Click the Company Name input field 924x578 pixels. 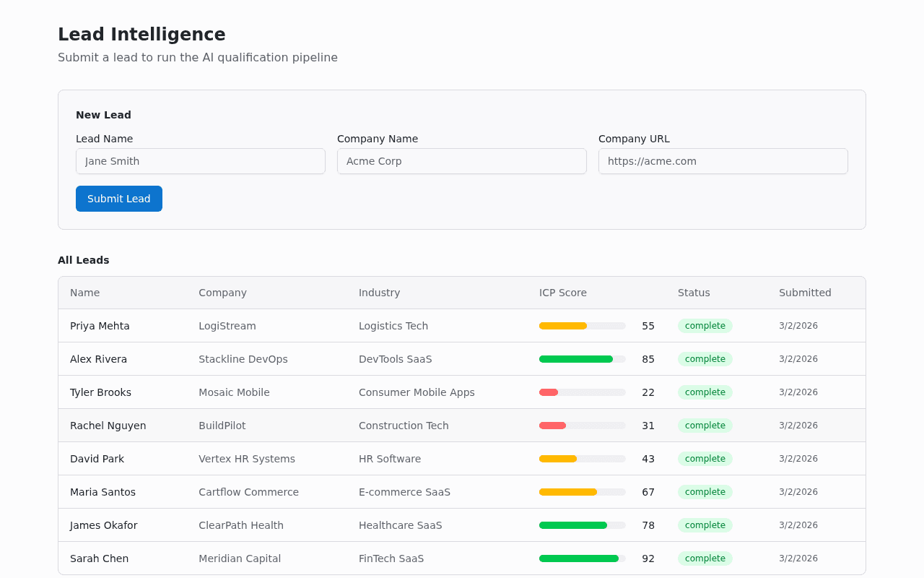click(461, 161)
